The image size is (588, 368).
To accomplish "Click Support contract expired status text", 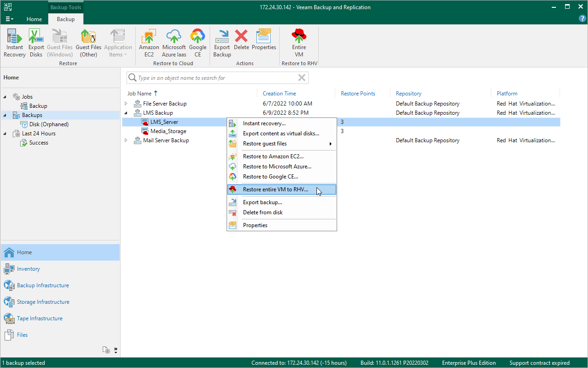I will 539,363.
